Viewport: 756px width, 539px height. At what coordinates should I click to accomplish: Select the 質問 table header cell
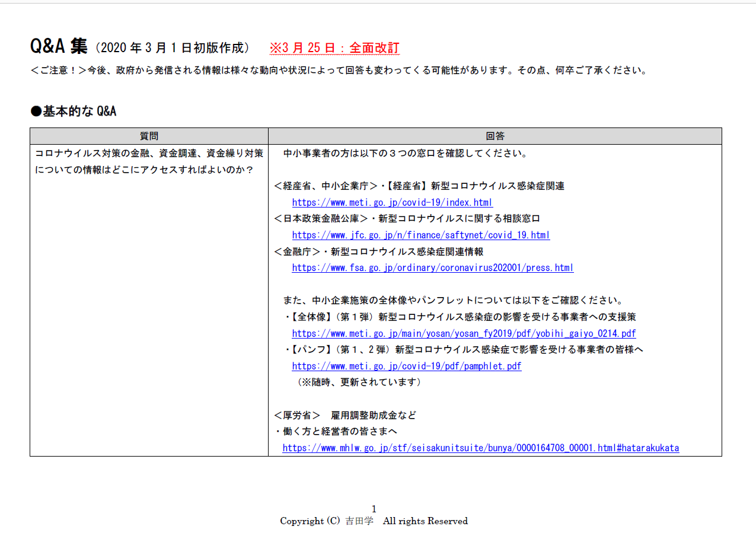[x=149, y=136]
